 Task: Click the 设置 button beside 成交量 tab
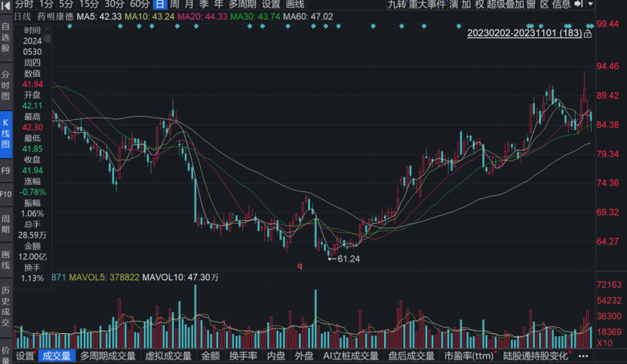pyautogui.click(x=26, y=356)
